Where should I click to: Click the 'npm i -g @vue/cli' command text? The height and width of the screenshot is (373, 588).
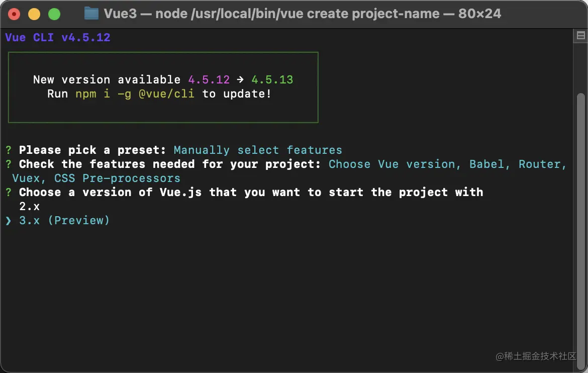click(135, 94)
